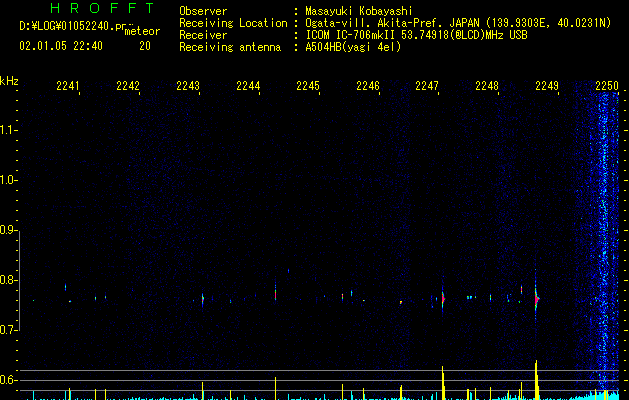Click the 0.9 frequency axis label
The width and height of the screenshot is (629, 400).
(8, 230)
